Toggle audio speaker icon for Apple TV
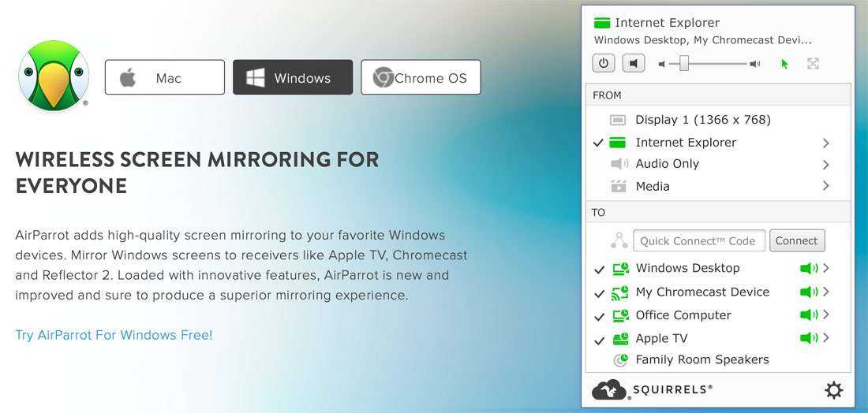Viewport: 868px width, 413px height. pyautogui.click(x=809, y=338)
